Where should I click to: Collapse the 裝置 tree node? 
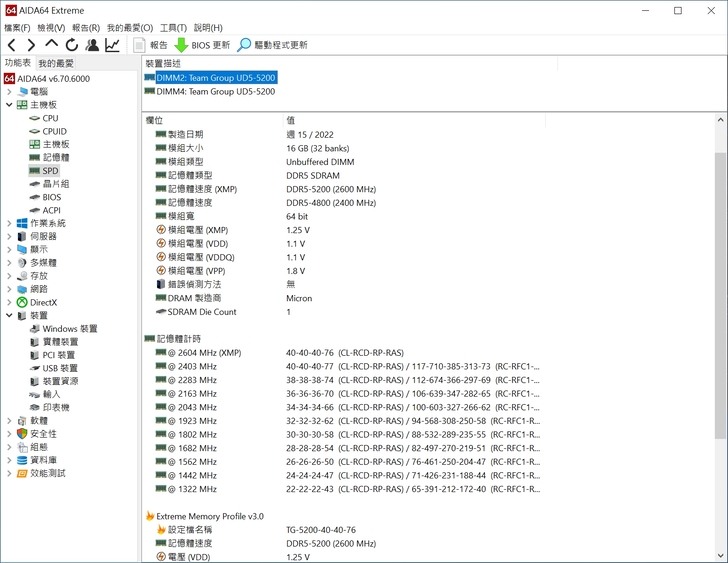pos(9,315)
